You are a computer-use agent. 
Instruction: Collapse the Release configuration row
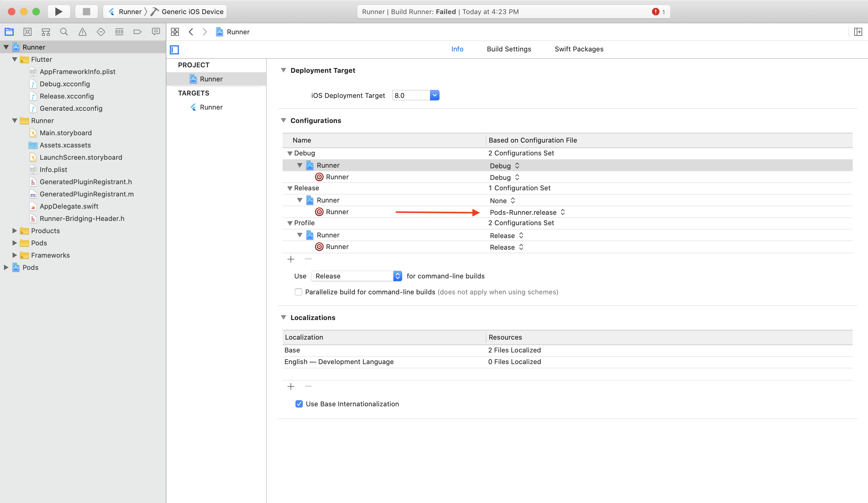tap(290, 188)
